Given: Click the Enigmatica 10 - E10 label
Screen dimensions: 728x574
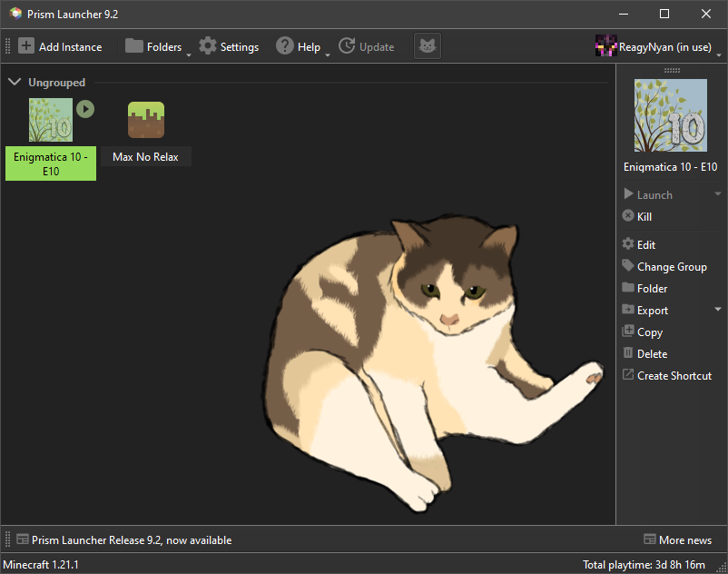Looking at the screenshot, I should 51,163.
